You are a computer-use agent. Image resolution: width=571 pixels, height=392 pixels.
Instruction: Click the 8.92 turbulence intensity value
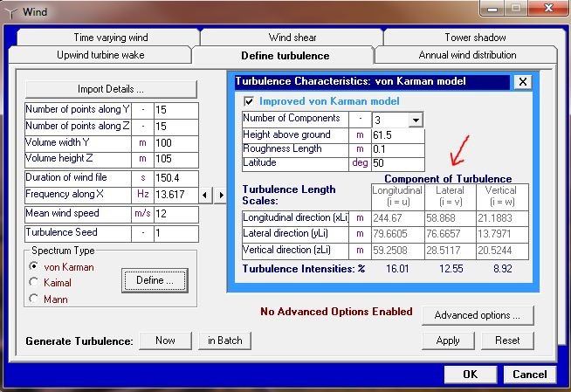pos(503,269)
